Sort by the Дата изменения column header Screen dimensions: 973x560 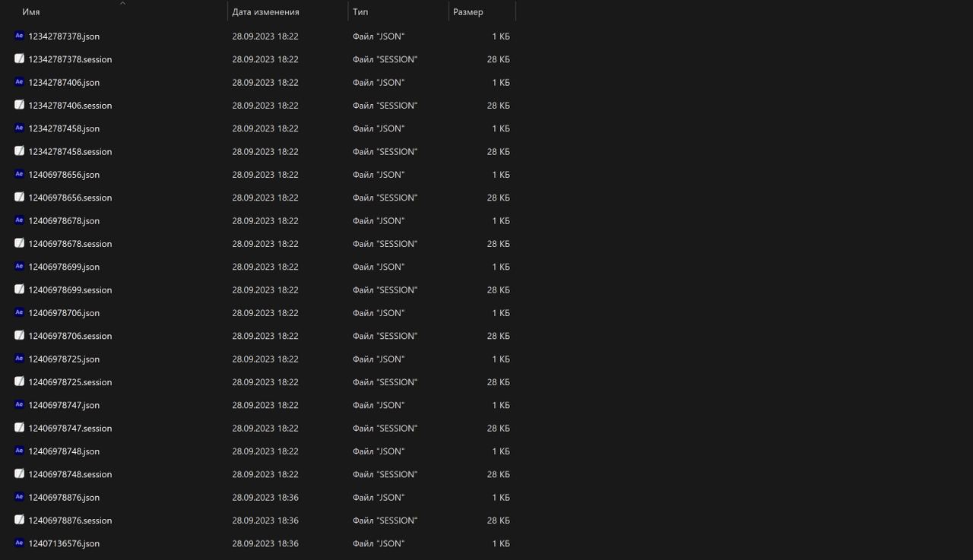point(265,11)
